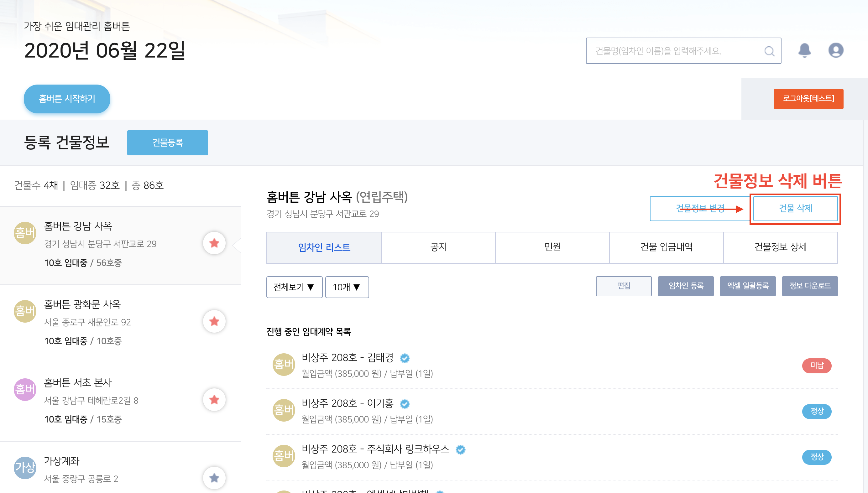Switch to the 공지 tab

tap(438, 247)
